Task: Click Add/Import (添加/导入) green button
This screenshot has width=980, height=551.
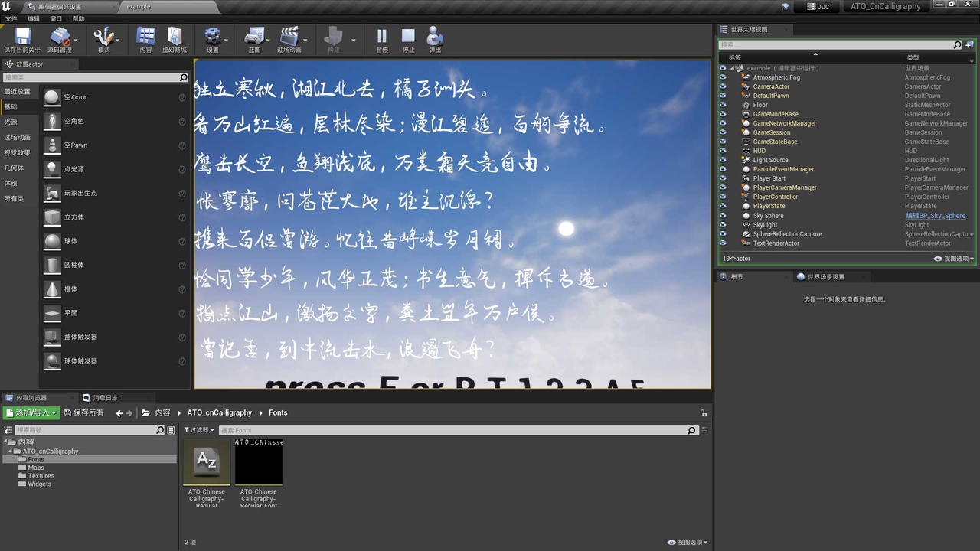Action: click(x=31, y=412)
